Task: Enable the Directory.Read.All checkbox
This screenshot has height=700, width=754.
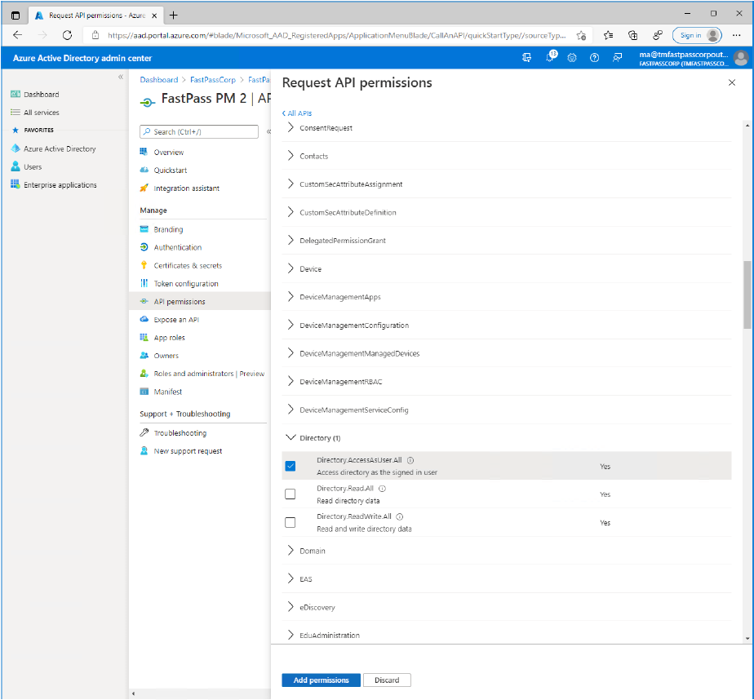Action: [290, 494]
